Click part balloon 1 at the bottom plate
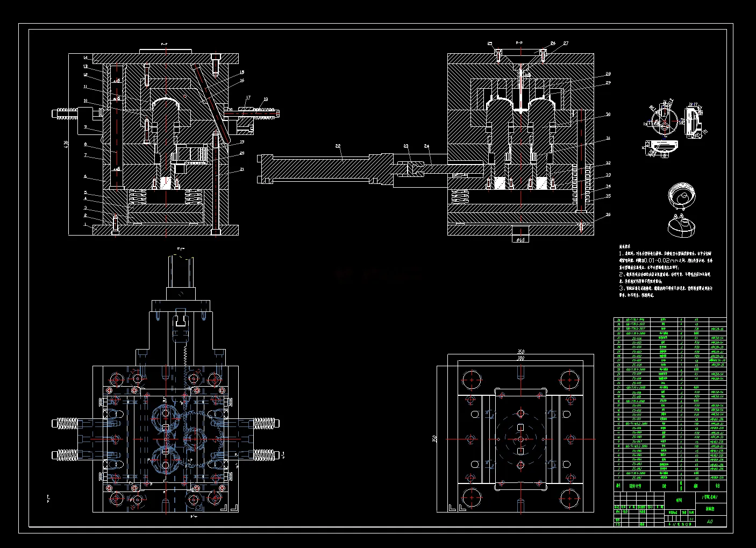Image resolution: width=756 pixels, height=548 pixels. (85, 225)
